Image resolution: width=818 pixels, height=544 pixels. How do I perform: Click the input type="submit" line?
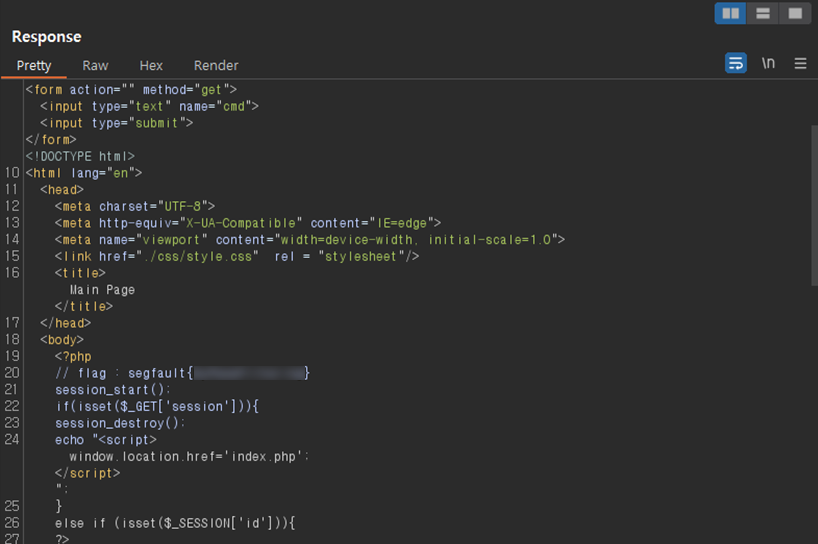point(116,123)
